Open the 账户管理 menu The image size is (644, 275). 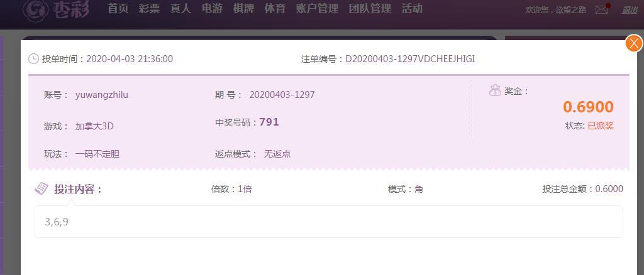coord(317,9)
